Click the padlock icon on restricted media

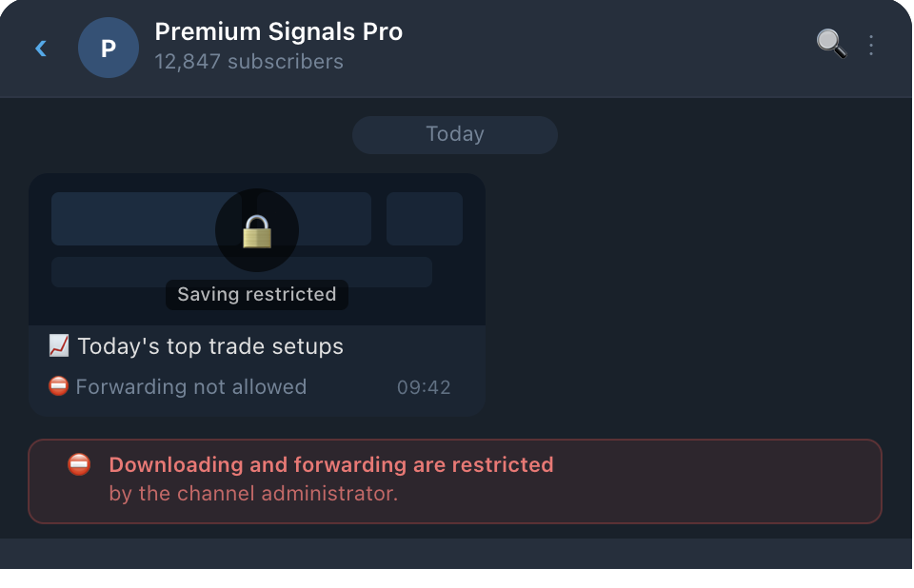[257, 231]
